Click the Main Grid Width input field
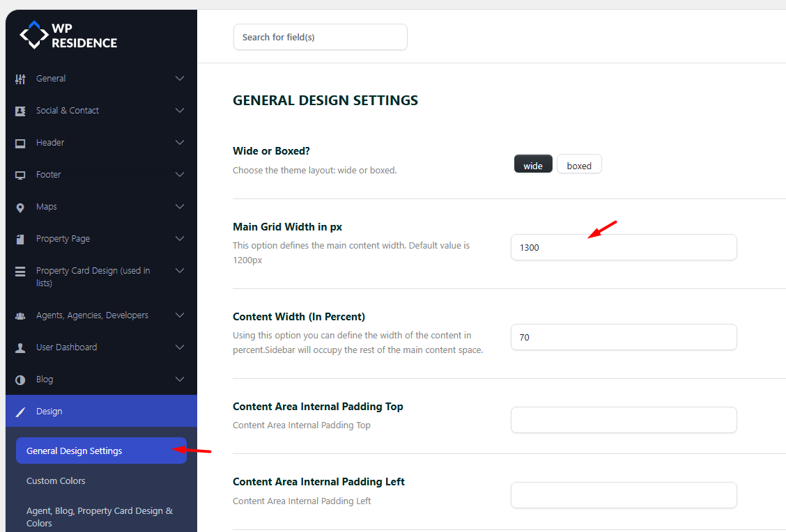Image resolution: width=786 pixels, height=532 pixels. click(623, 247)
